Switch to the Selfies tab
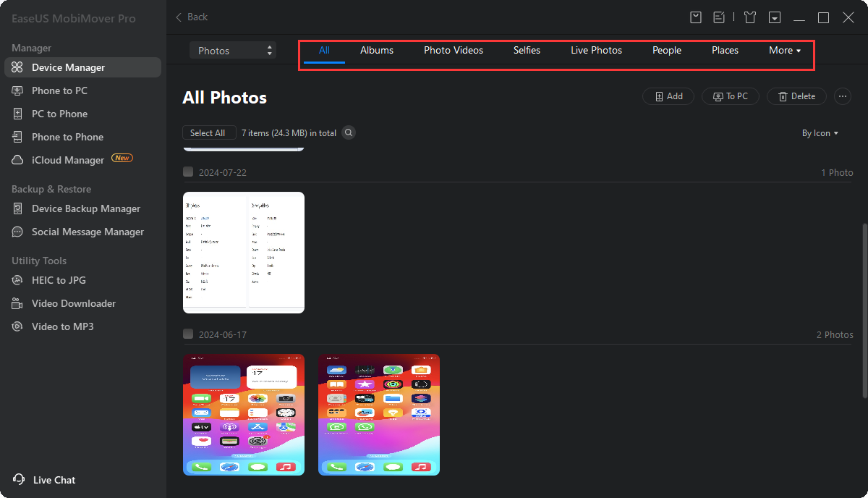Screen dimensions: 868x498 pos(527,51)
